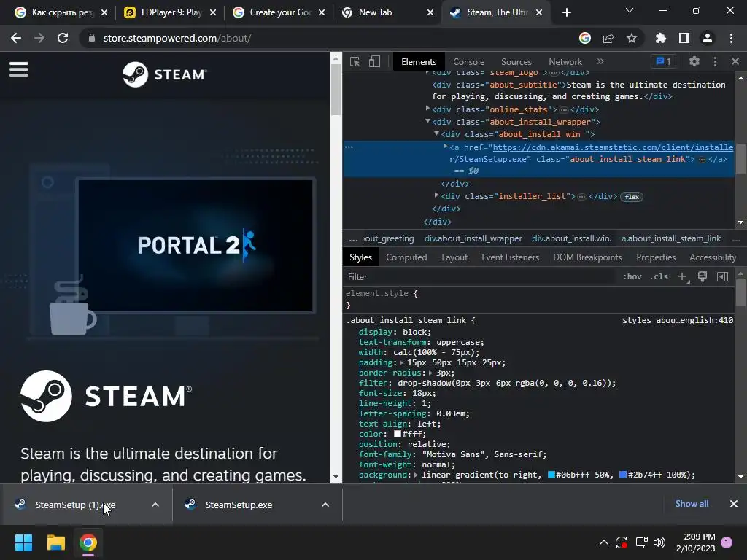747x560 pixels.
Task: Open the Computed styles tab
Action: [x=406, y=257]
